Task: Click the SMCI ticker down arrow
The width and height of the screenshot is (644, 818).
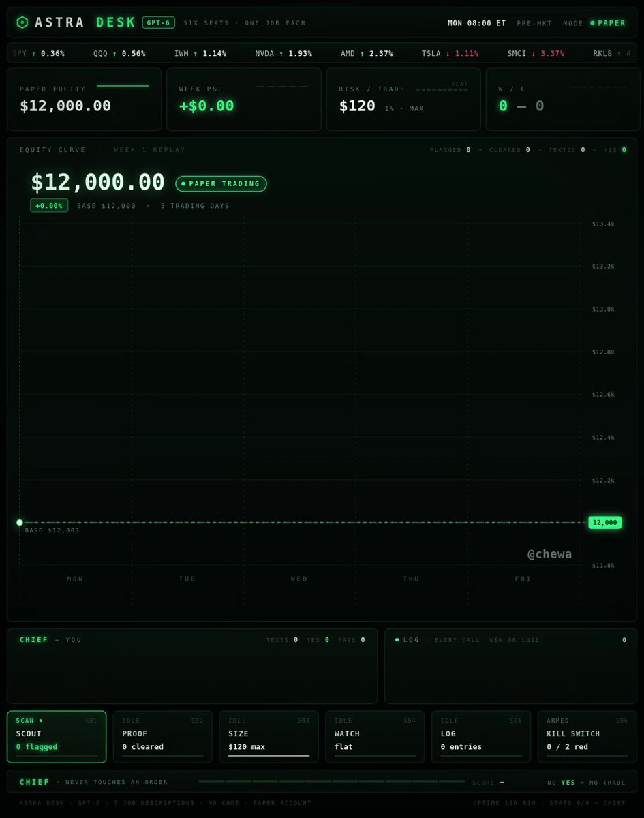Action: [534, 53]
